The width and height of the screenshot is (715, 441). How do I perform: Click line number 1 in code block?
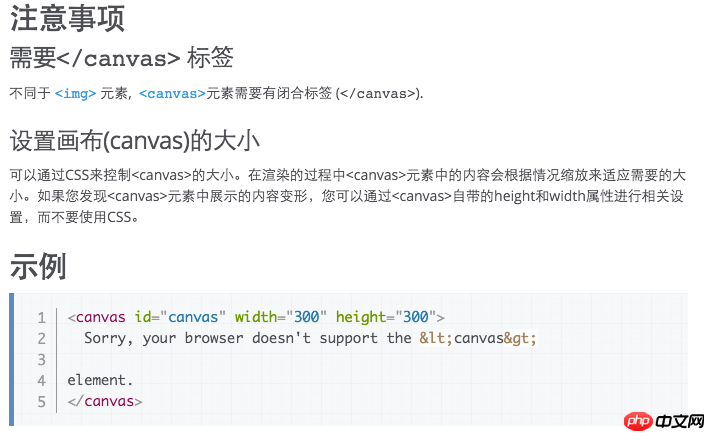click(x=41, y=317)
